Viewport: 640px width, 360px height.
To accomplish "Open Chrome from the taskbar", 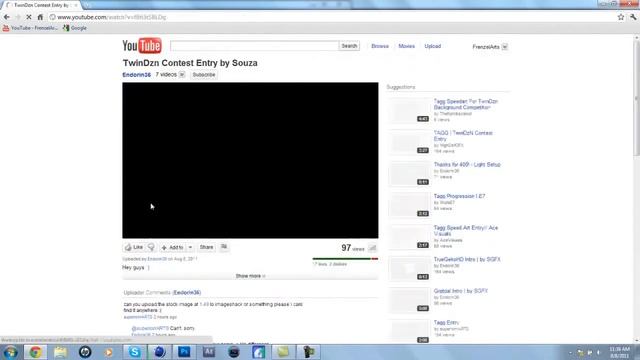I will pyautogui.click(x=36, y=352).
